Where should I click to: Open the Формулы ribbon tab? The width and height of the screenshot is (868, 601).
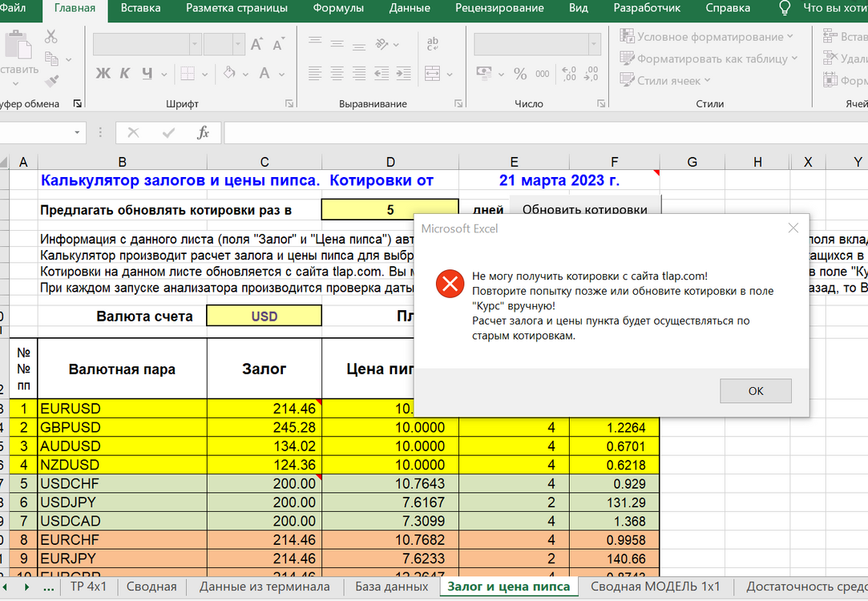pos(338,8)
